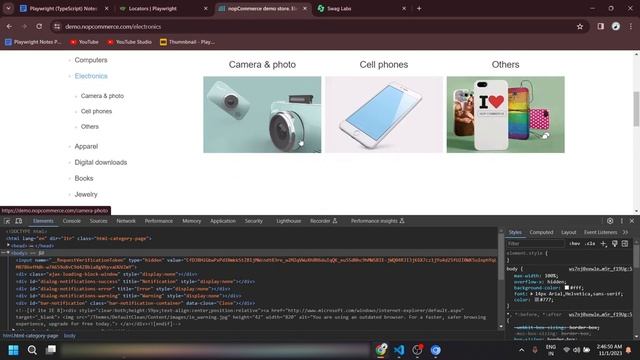Screen dimensions: 640x360
Task: Open a new browser tab
Action: click(x=419, y=9)
